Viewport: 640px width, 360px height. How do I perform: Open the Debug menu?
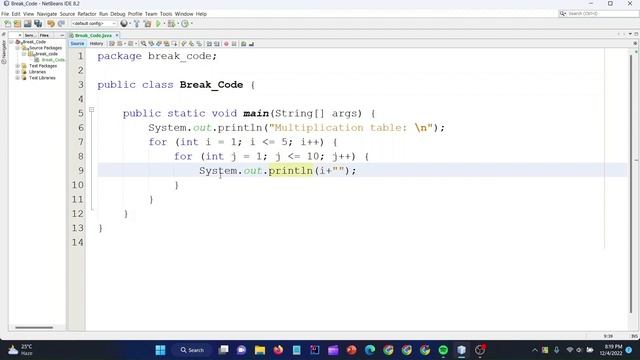click(118, 14)
